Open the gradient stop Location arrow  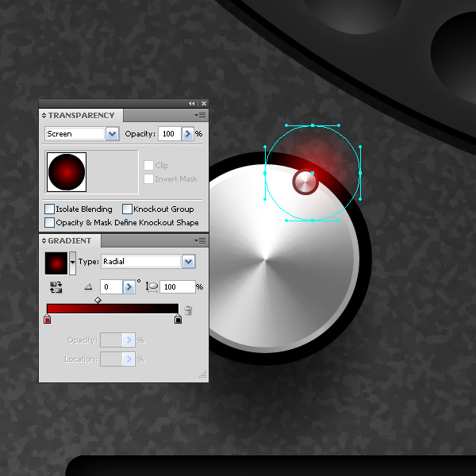[129, 359]
